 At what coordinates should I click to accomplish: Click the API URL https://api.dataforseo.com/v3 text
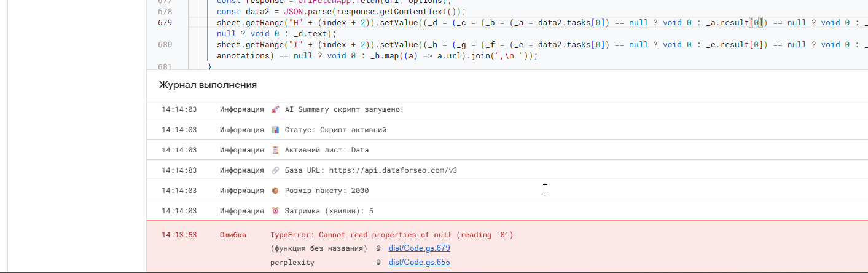pyautogui.click(x=393, y=170)
